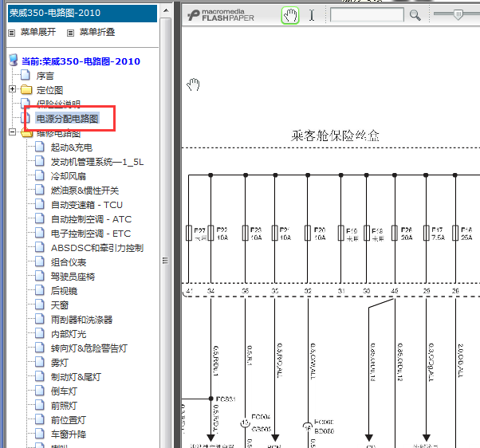Click the sidebar scrollbar up arrow
This screenshot has height=448, width=480.
[x=166, y=10]
